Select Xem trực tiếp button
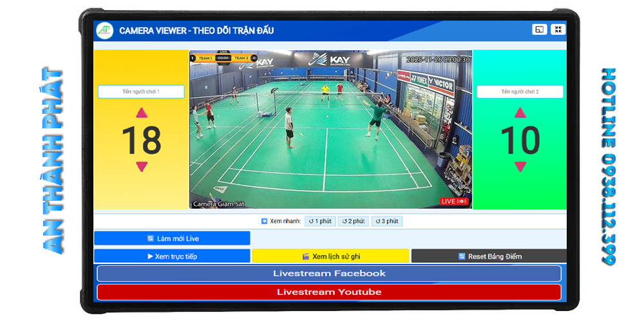This screenshot has height=322, width=644. [x=172, y=256]
